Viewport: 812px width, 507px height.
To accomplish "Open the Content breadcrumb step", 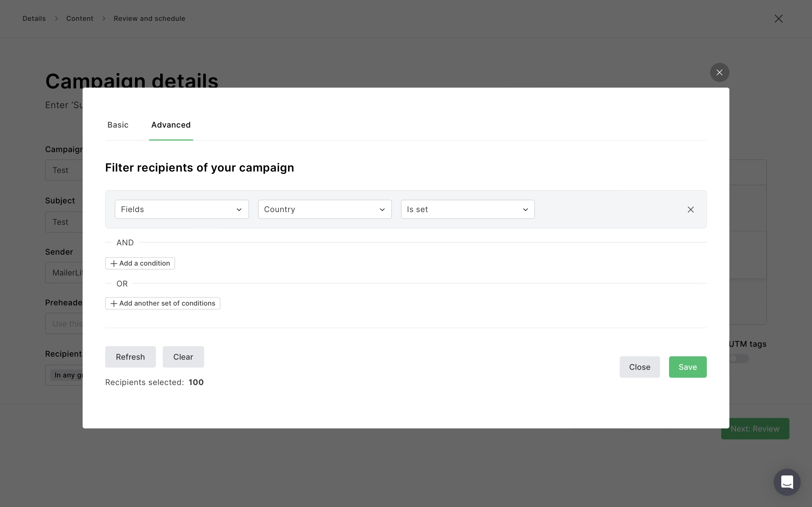I will (80, 19).
